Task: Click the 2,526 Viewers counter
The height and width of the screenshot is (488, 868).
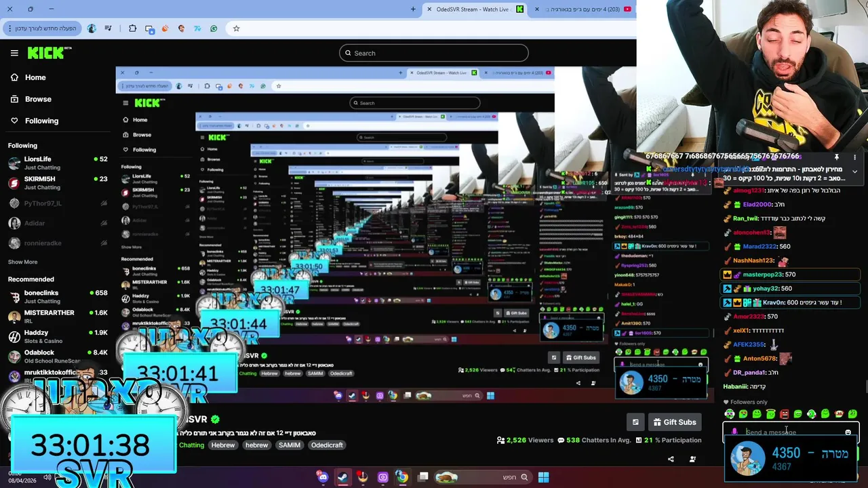Action: (x=525, y=440)
